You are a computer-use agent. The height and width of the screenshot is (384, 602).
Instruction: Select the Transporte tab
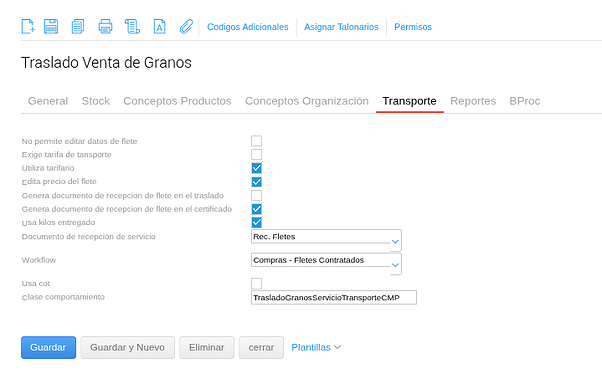point(409,101)
